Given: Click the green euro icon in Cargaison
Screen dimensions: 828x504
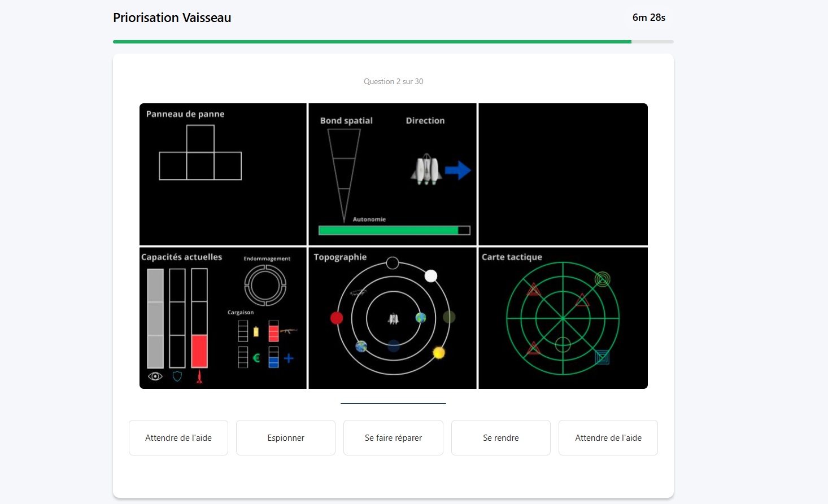Looking at the screenshot, I should click(x=256, y=358).
